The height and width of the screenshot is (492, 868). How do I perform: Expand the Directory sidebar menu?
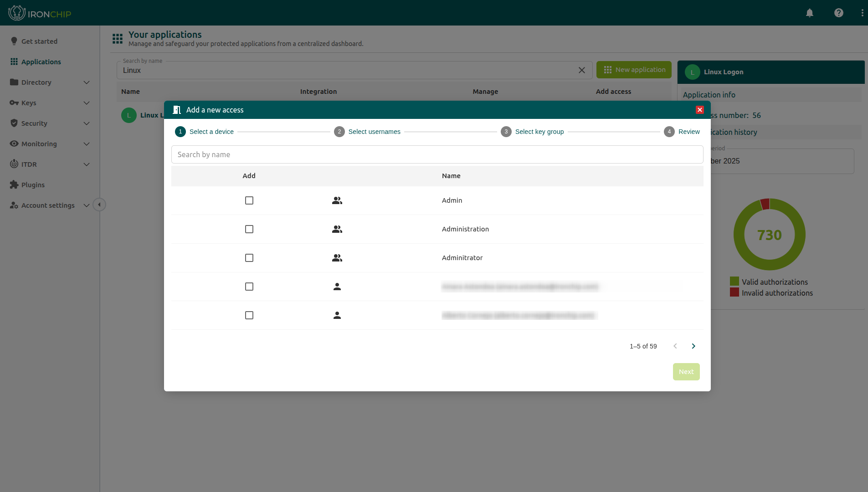pyautogui.click(x=50, y=82)
